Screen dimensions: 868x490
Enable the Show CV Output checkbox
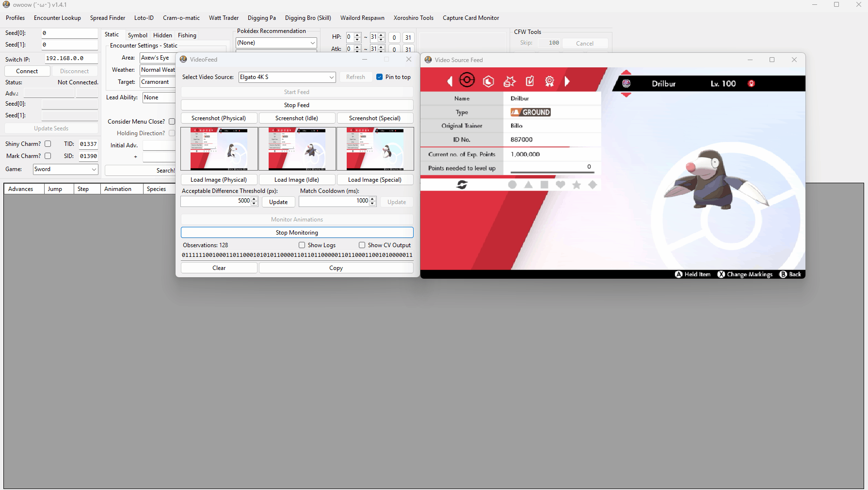click(362, 245)
